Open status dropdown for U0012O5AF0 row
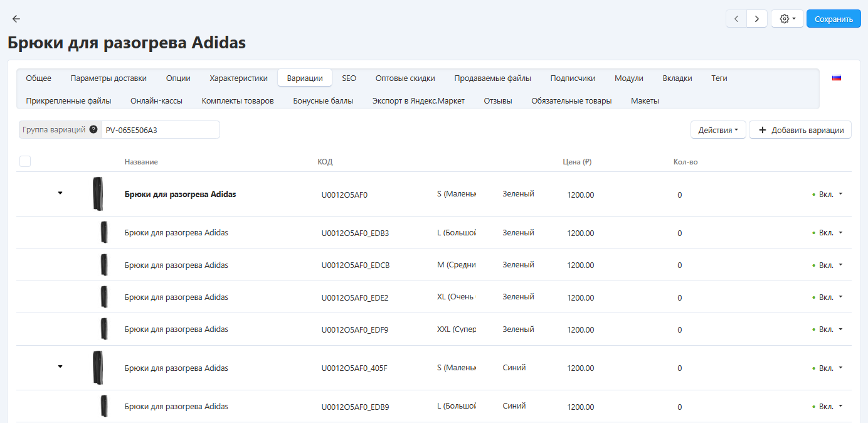868x423 pixels. click(x=828, y=195)
